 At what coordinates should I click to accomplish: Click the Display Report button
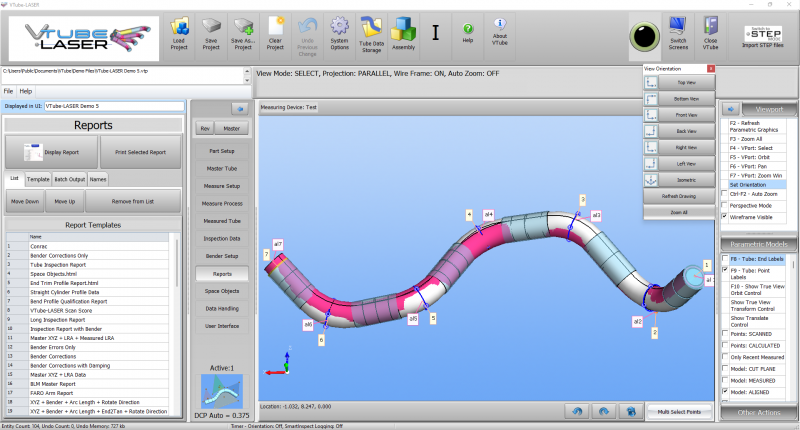point(52,152)
